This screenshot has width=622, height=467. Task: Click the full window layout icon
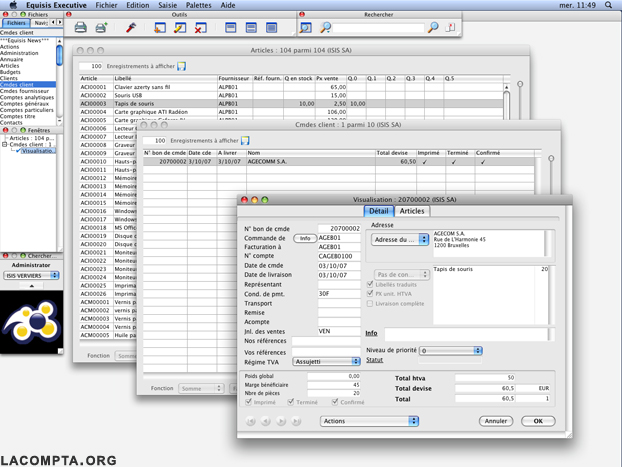coord(272,27)
